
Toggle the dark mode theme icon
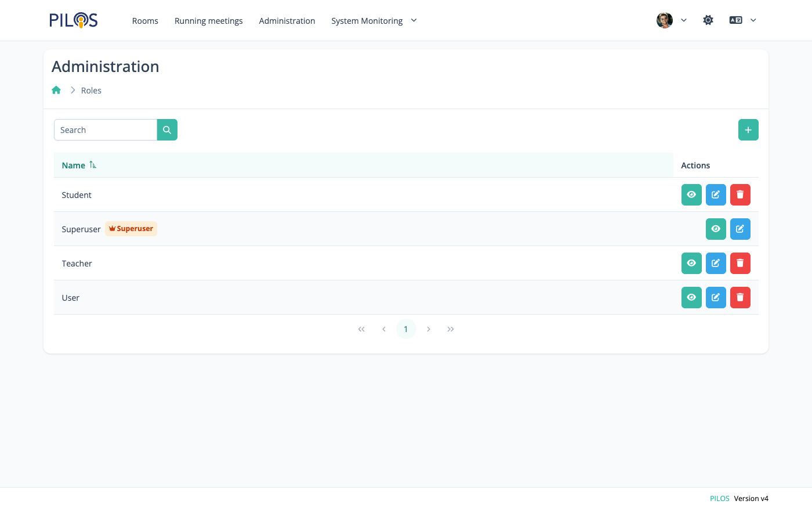(708, 20)
